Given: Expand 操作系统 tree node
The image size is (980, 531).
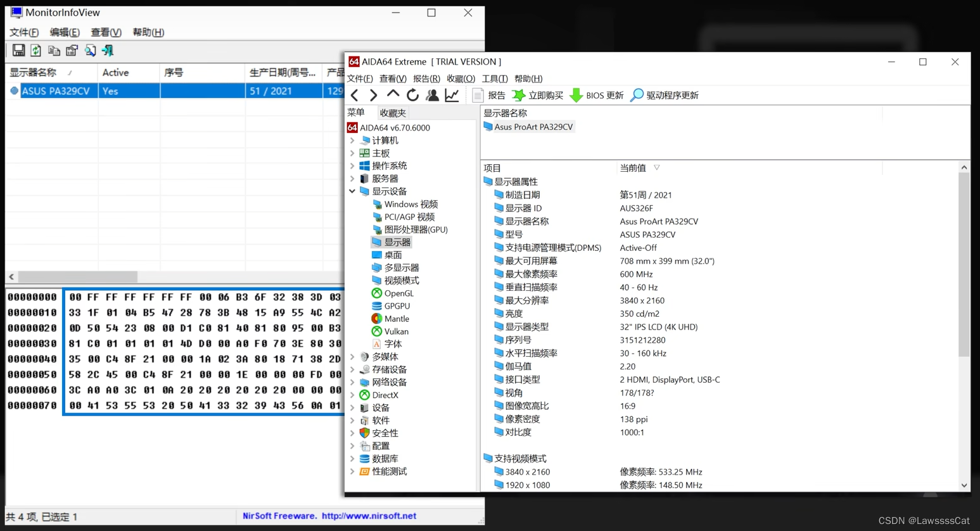Looking at the screenshot, I should tap(353, 166).
